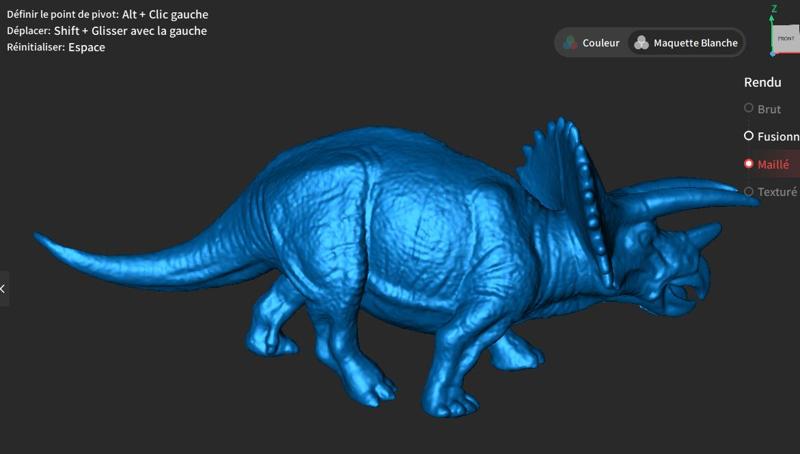Click the Maquette Blanche white spheres icon

(641, 43)
